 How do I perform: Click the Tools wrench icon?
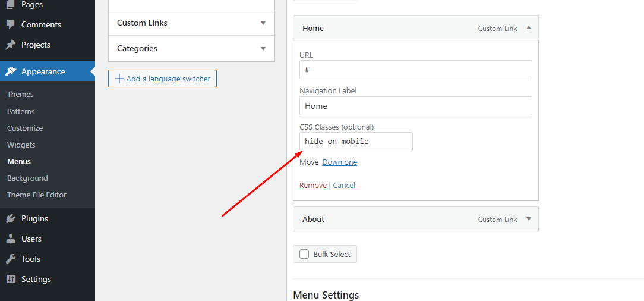coord(11,259)
